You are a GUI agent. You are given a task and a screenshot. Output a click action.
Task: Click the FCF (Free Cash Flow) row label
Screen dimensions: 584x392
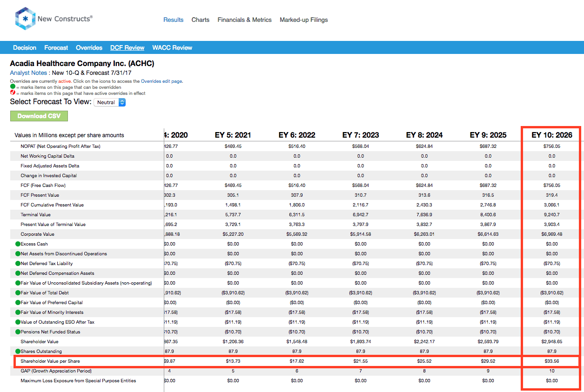point(43,186)
